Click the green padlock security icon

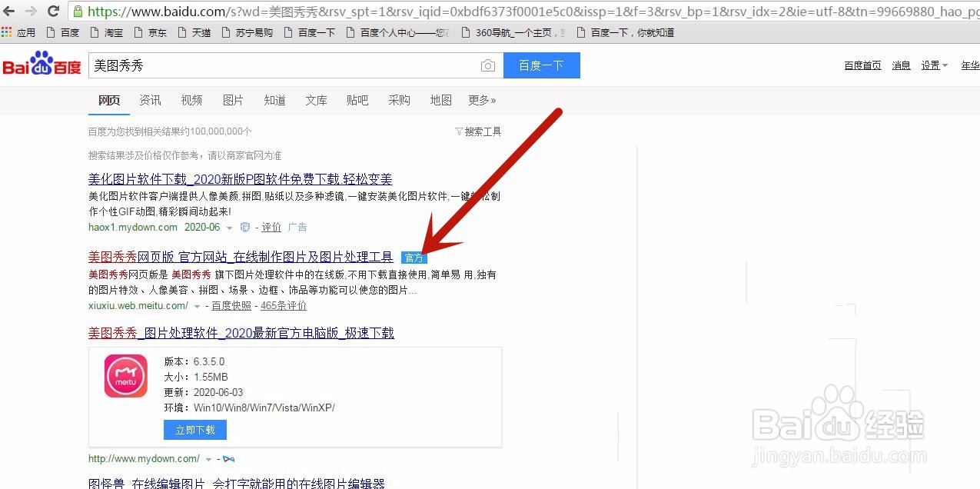(78, 11)
